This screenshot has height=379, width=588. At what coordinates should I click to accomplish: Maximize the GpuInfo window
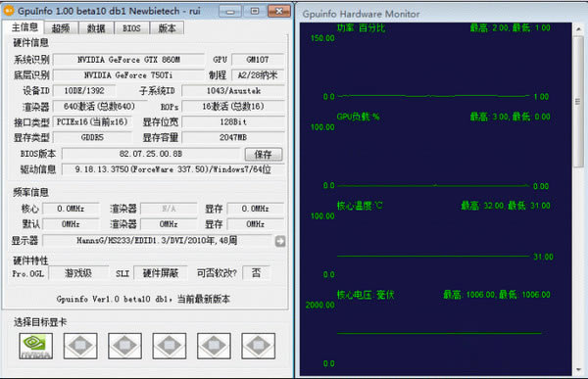[x=255, y=11]
